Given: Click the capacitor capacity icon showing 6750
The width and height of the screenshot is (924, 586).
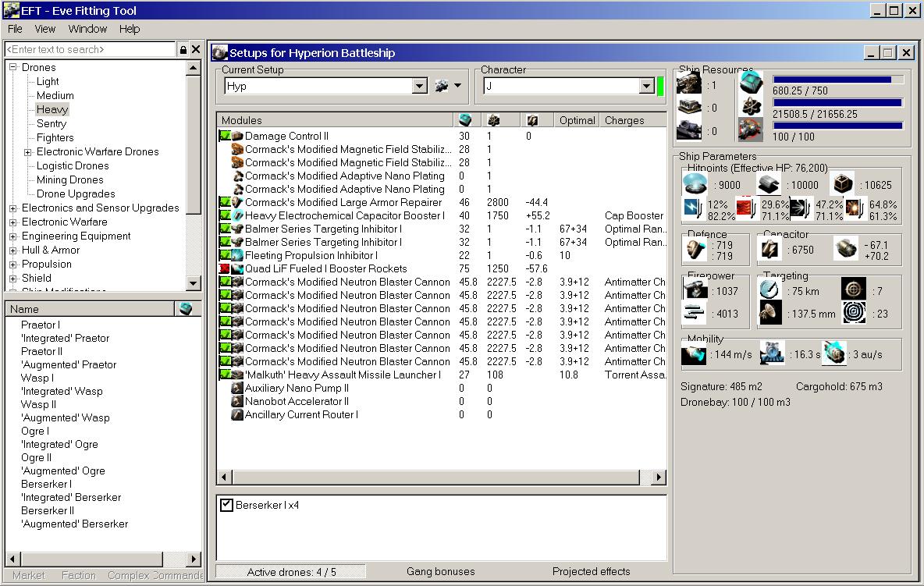Looking at the screenshot, I should pyautogui.click(x=769, y=250).
